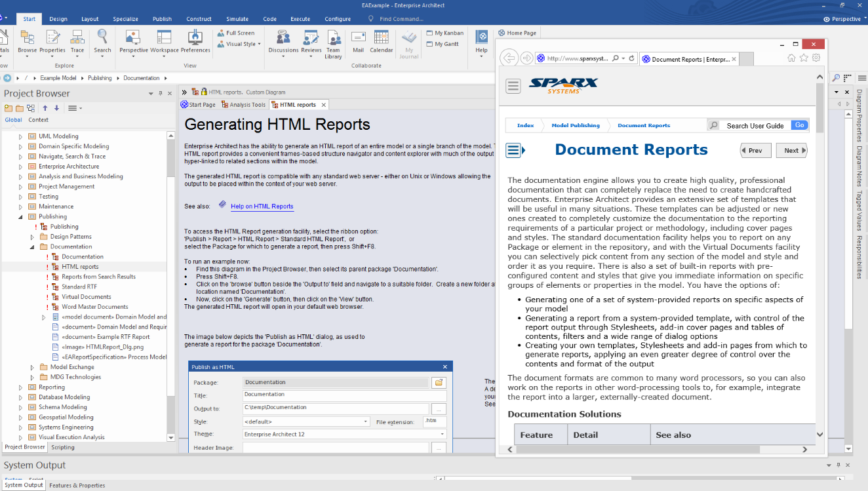
Task: Click New Package icon in Project Browser
Action: click(9, 108)
